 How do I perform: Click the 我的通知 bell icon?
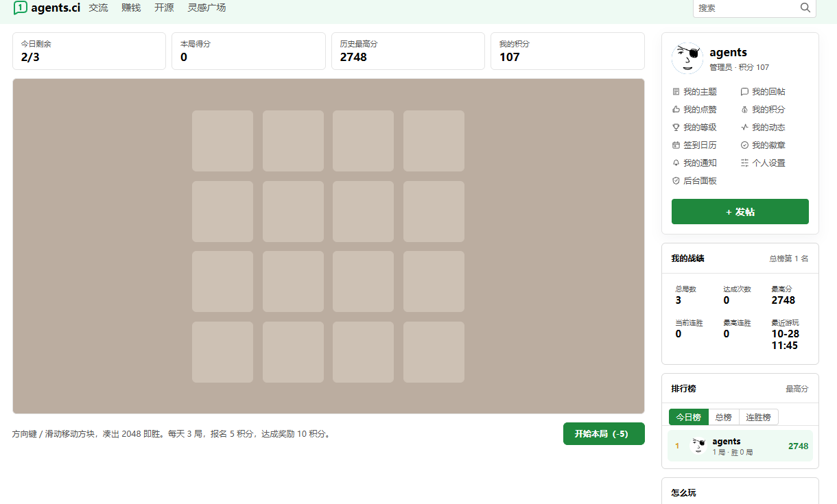tap(676, 163)
